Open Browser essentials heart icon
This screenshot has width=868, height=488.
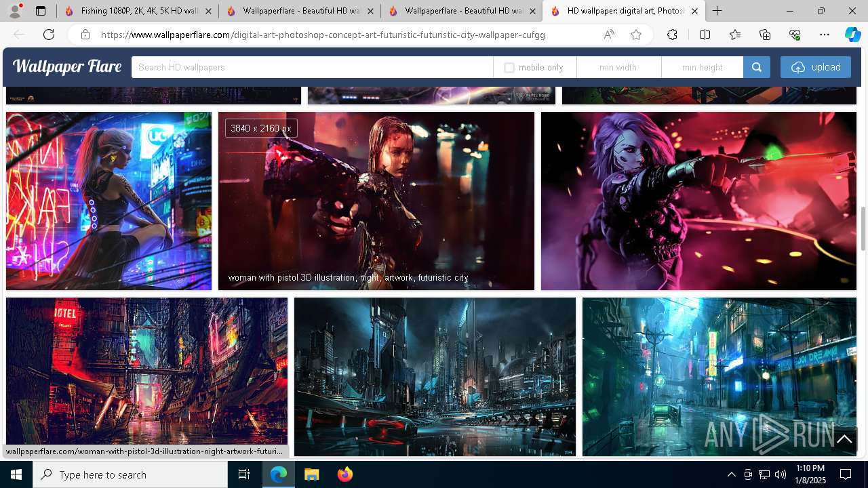coord(795,35)
